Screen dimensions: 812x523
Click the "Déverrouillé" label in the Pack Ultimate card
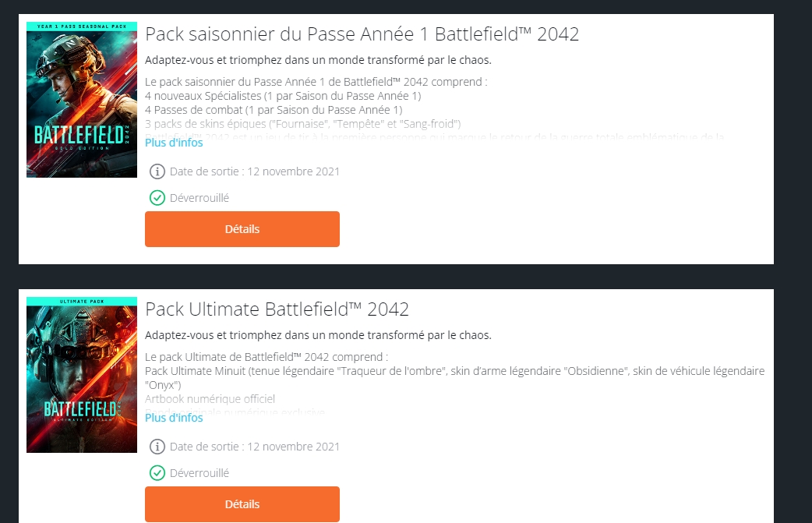(199, 473)
